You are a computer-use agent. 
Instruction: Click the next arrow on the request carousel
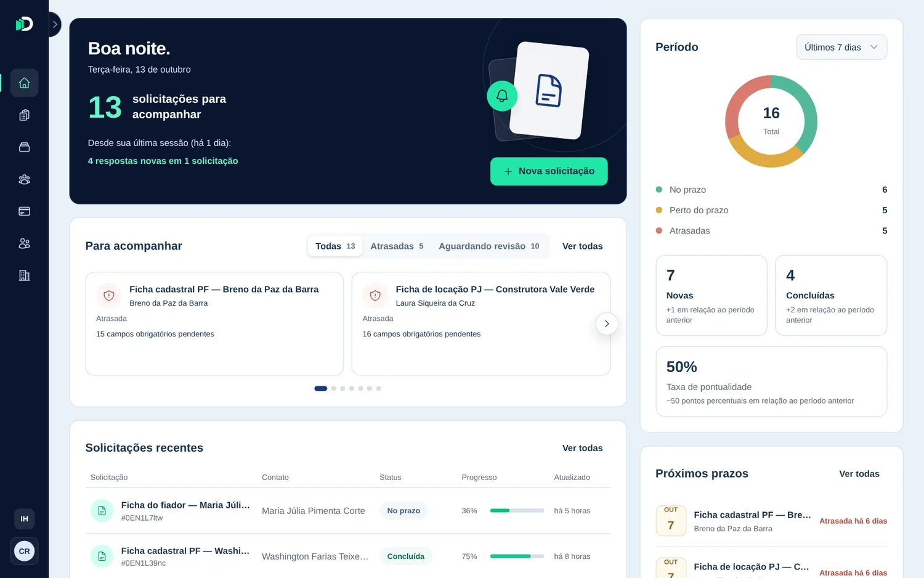click(x=607, y=324)
